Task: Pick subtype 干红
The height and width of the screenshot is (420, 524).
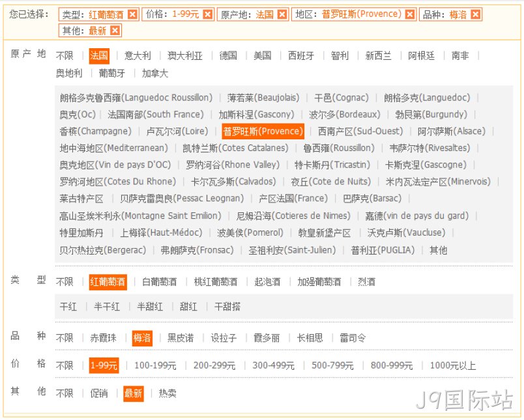Action: click(x=68, y=307)
